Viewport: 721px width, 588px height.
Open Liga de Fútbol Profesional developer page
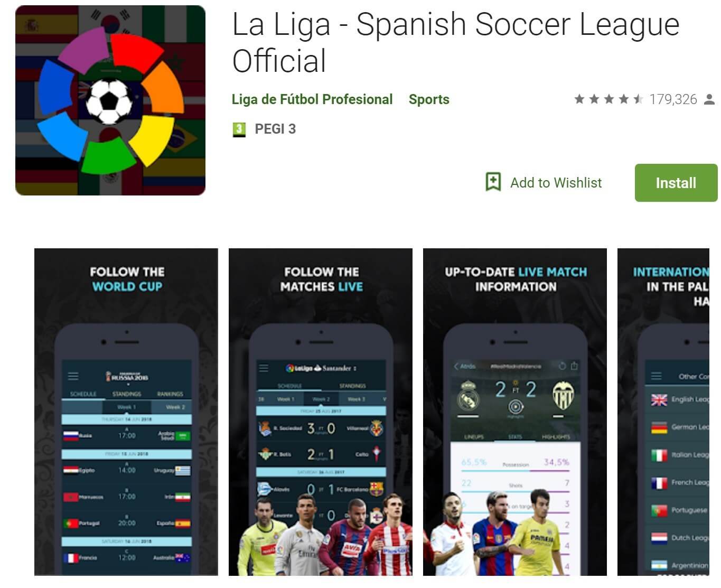[312, 99]
